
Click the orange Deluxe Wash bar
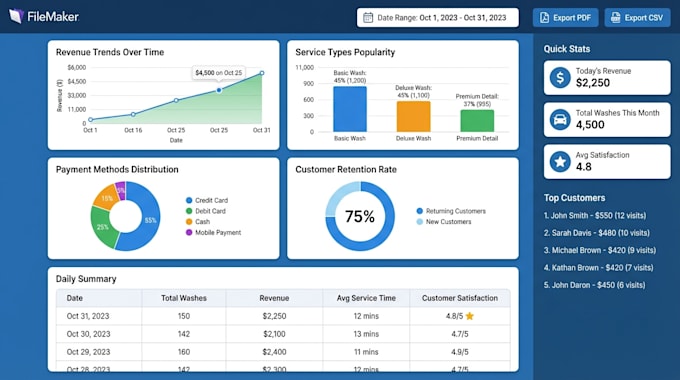413,116
